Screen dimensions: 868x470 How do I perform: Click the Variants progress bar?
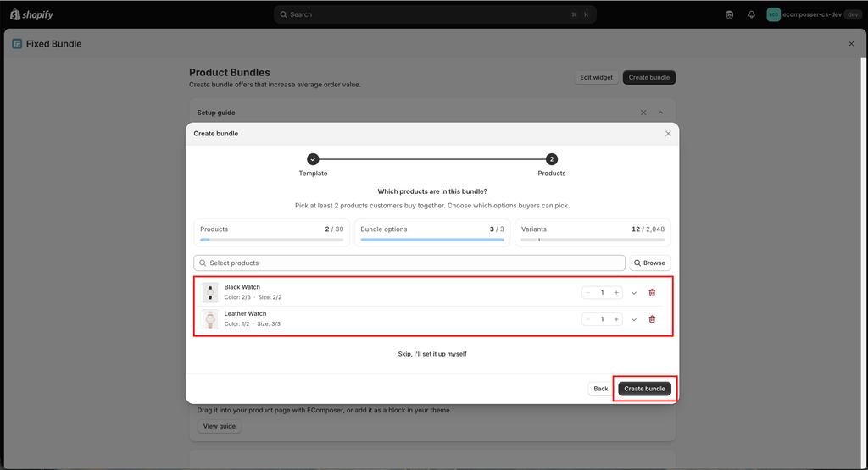pyautogui.click(x=593, y=240)
